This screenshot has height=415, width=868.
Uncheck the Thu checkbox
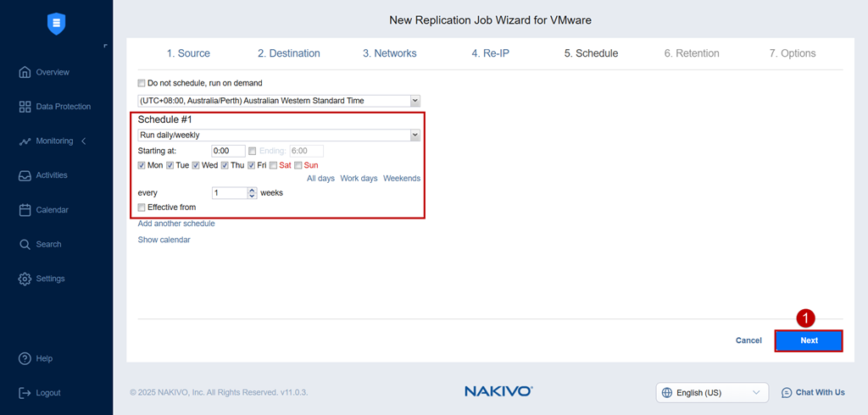pyautogui.click(x=225, y=165)
